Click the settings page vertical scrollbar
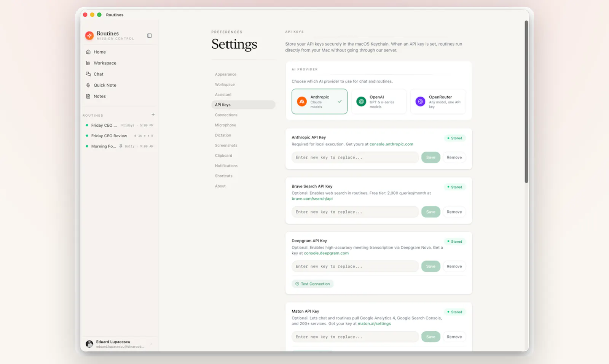The height and width of the screenshot is (364, 609). 526,102
